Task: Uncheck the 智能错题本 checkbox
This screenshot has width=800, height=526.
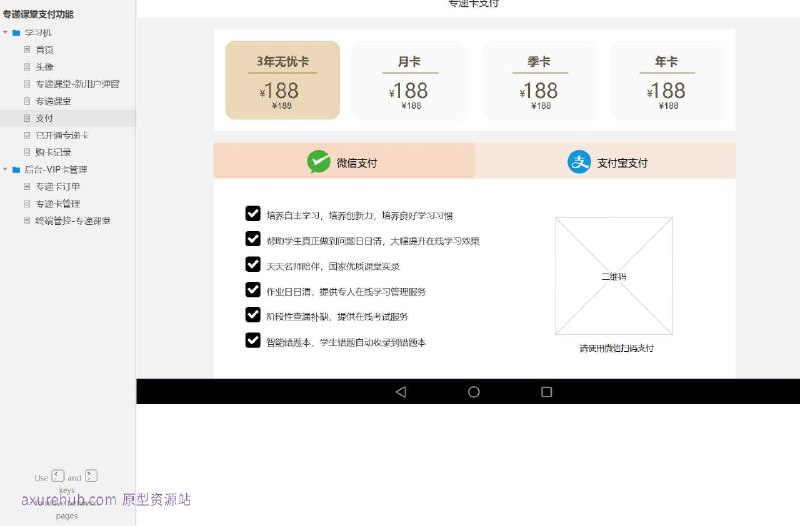Action: [253, 340]
